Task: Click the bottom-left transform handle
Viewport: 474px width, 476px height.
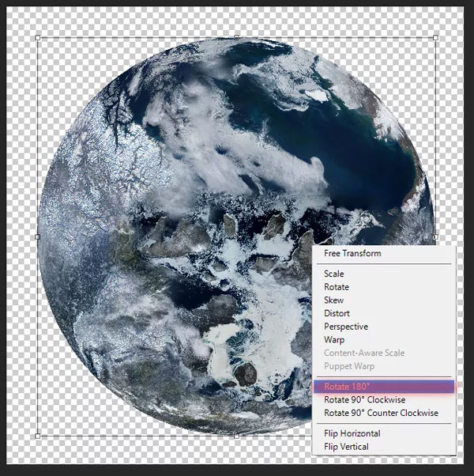Action: pos(38,436)
